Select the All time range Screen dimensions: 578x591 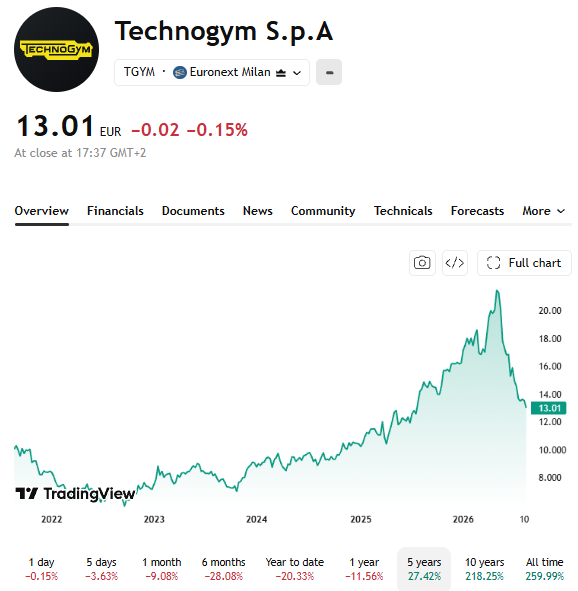(544, 568)
